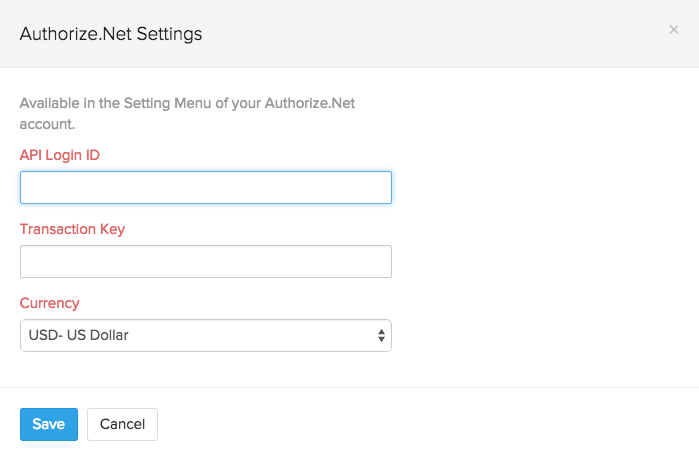The height and width of the screenshot is (459, 699).
Task: Save the Authorize.Net settings
Action: point(48,424)
